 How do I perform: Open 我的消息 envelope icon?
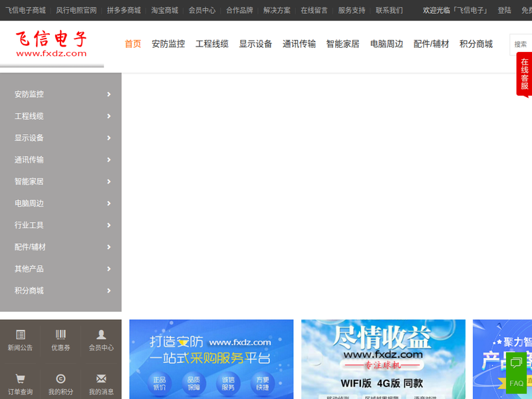101,379
